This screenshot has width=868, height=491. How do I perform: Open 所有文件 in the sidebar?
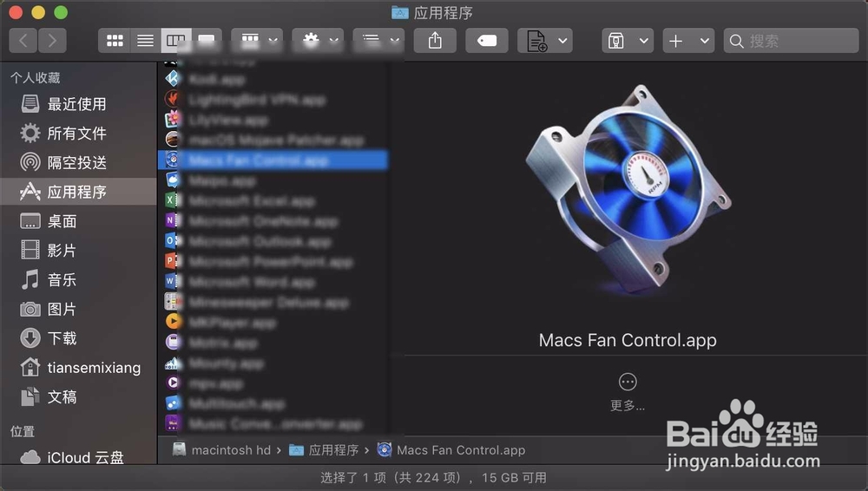[77, 133]
